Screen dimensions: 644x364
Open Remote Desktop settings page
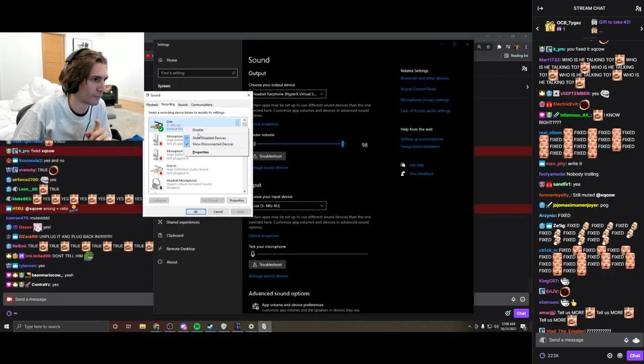(x=180, y=249)
